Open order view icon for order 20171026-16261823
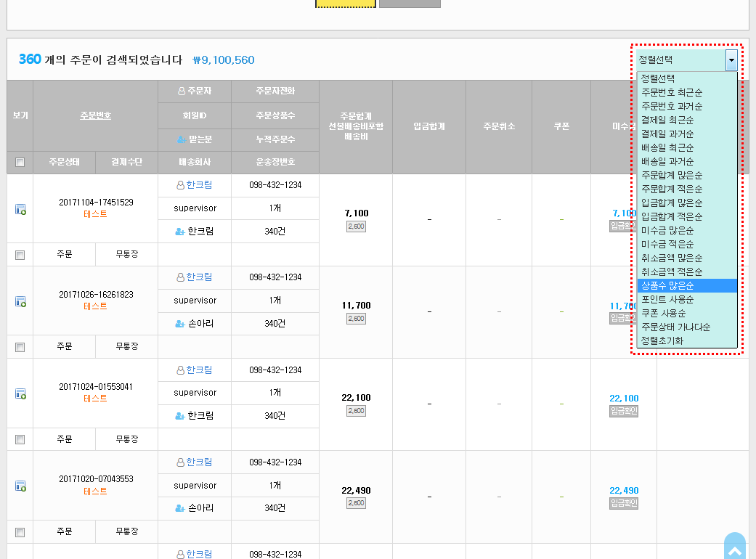 [x=20, y=301]
